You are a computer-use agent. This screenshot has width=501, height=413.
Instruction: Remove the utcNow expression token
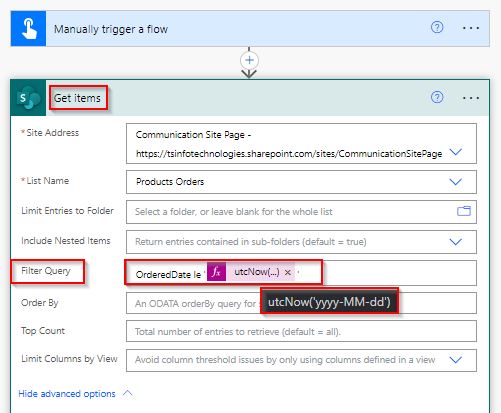point(288,272)
